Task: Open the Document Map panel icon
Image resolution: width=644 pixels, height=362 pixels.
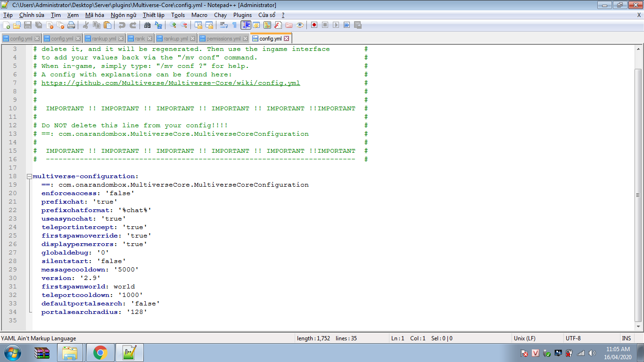Action: coord(267,25)
